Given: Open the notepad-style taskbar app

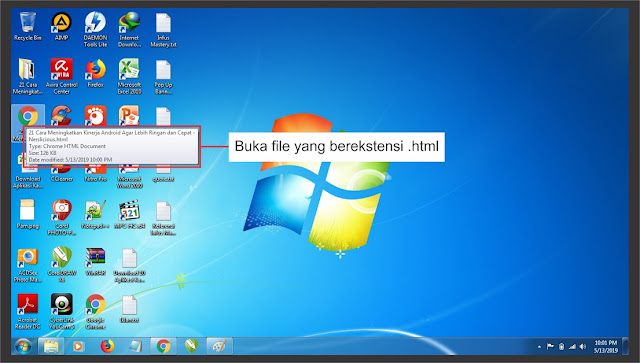Looking at the screenshot, I should click(x=135, y=347).
